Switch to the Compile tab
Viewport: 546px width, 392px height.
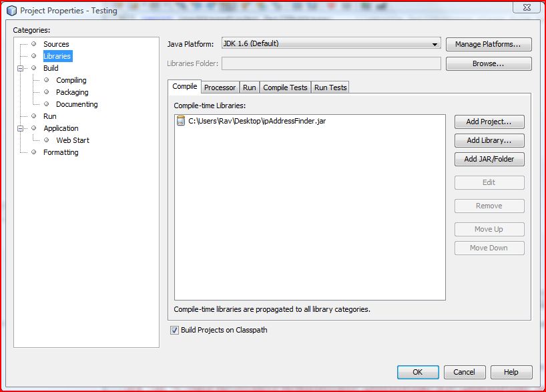click(184, 86)
